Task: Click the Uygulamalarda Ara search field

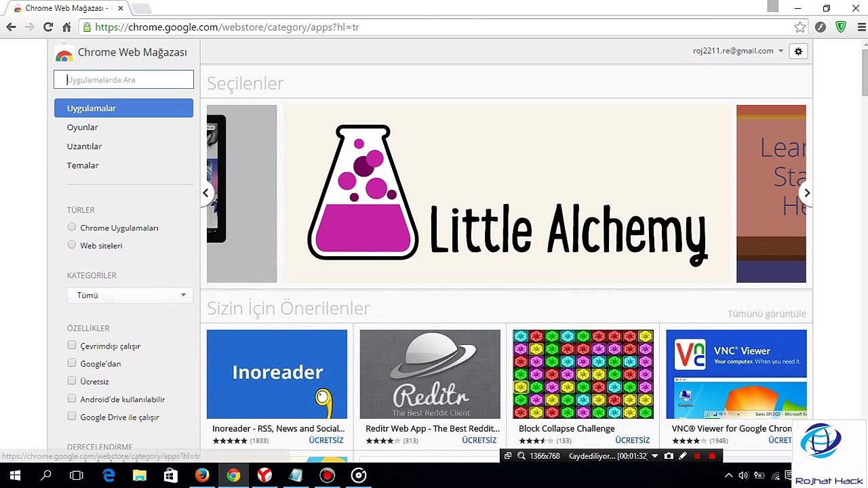Action: coord(123,79)
